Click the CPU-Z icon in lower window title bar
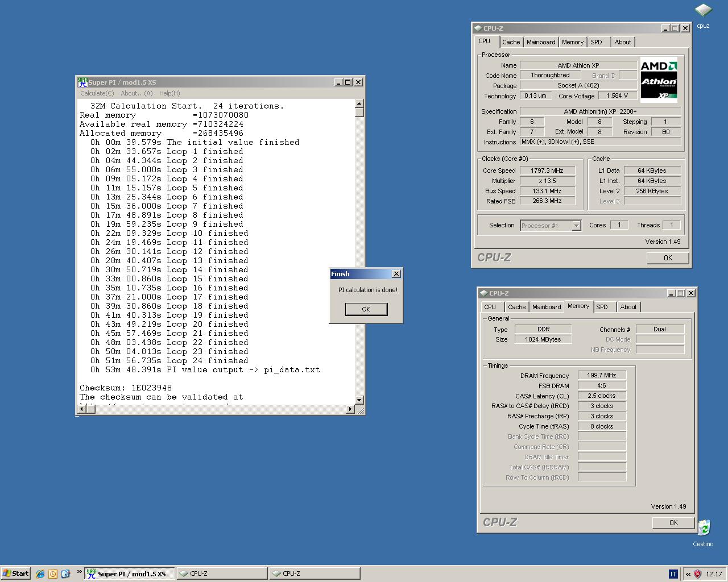The height and width of the screenshot is (582, 728). 483,293
